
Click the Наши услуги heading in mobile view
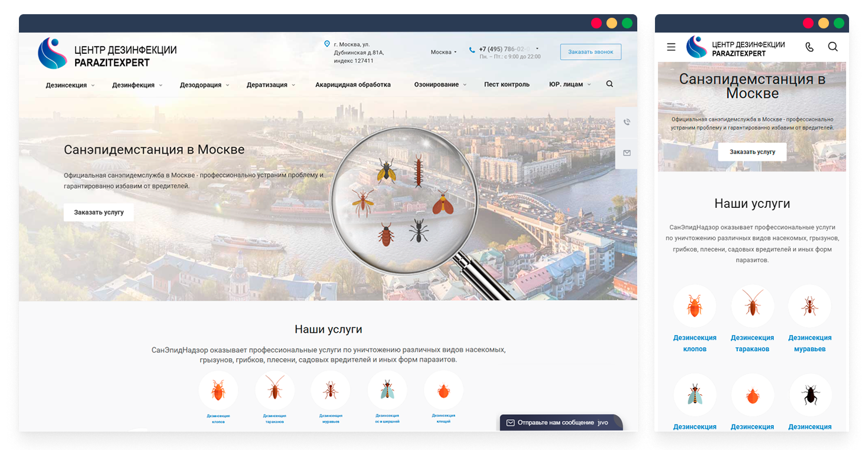(x=752, y=204)
